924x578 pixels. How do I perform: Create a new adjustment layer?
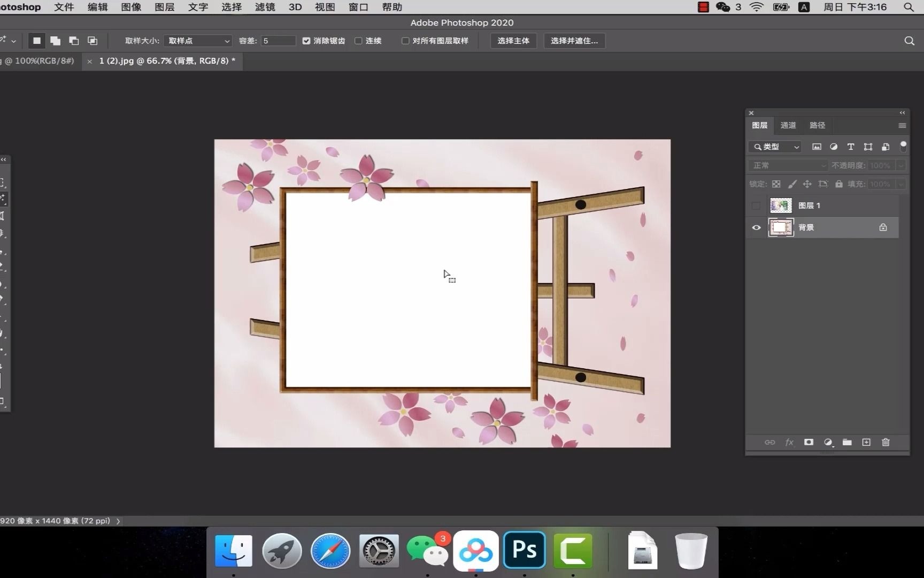828,443
